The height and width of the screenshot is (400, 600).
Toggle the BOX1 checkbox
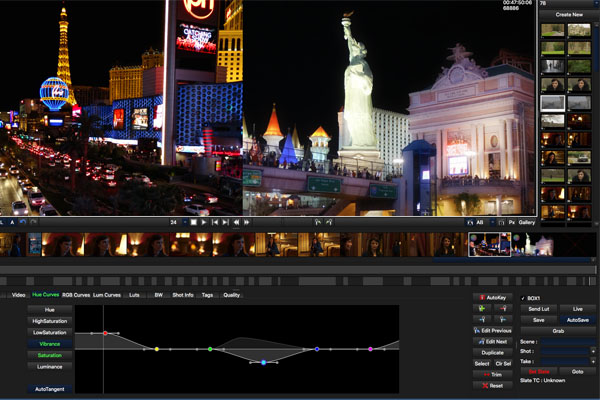523,298
